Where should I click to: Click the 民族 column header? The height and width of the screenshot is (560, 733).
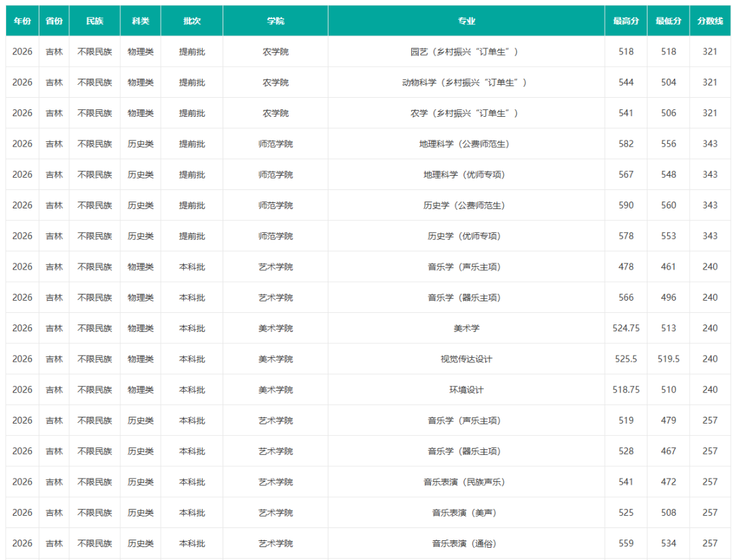click(94, 20)
